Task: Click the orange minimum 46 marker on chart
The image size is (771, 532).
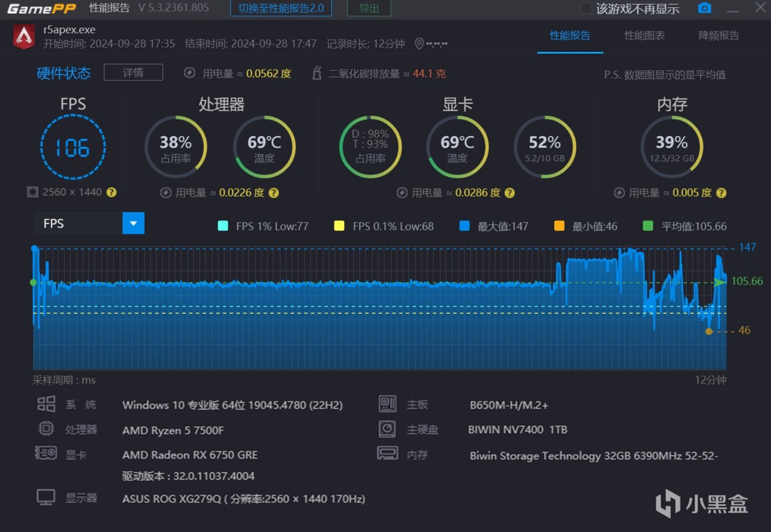Action: (709, 331)
